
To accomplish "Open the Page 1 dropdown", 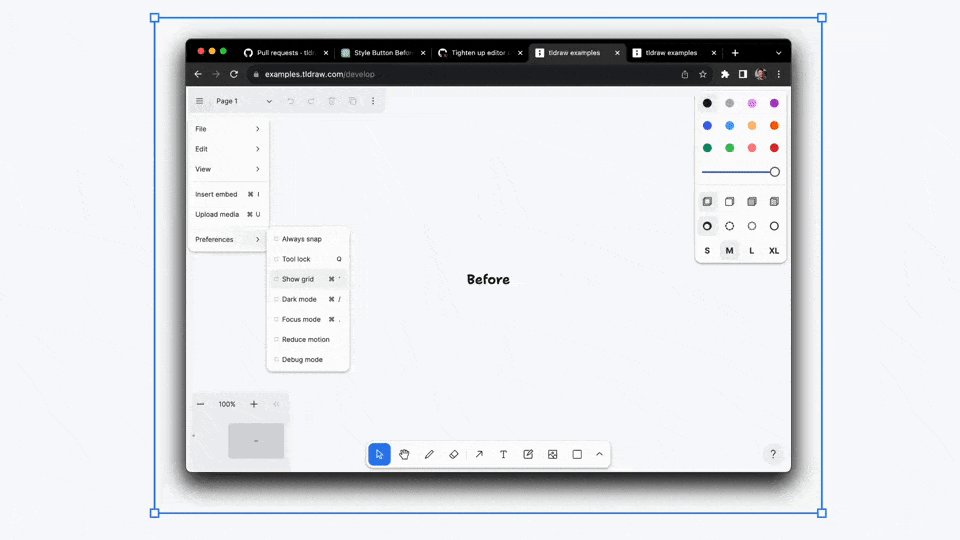I will [244, 101].
